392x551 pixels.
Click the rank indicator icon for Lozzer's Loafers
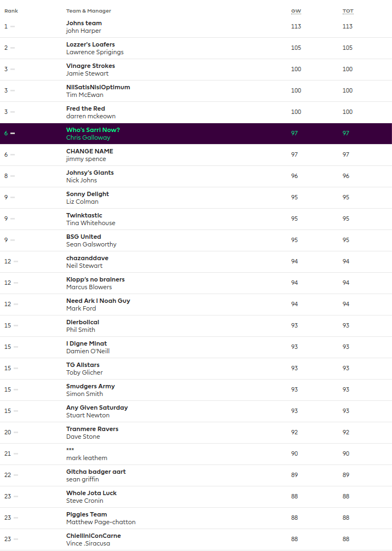tap(13, 48)
